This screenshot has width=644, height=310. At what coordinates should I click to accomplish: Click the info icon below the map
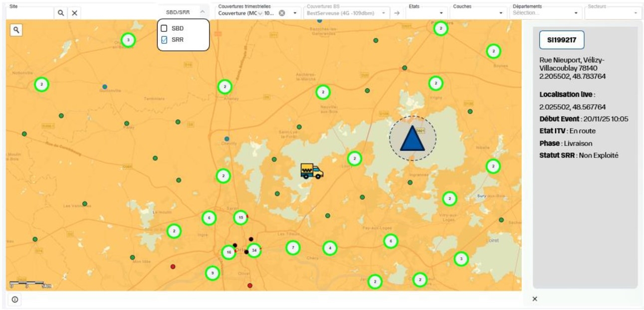click(x=15, y=300)
